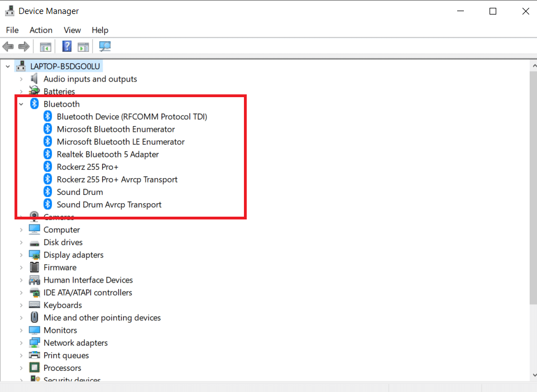This screenshot has width=537, height=392.
Task: Expand the Disk drives category
Action: [x=21, y=242]
